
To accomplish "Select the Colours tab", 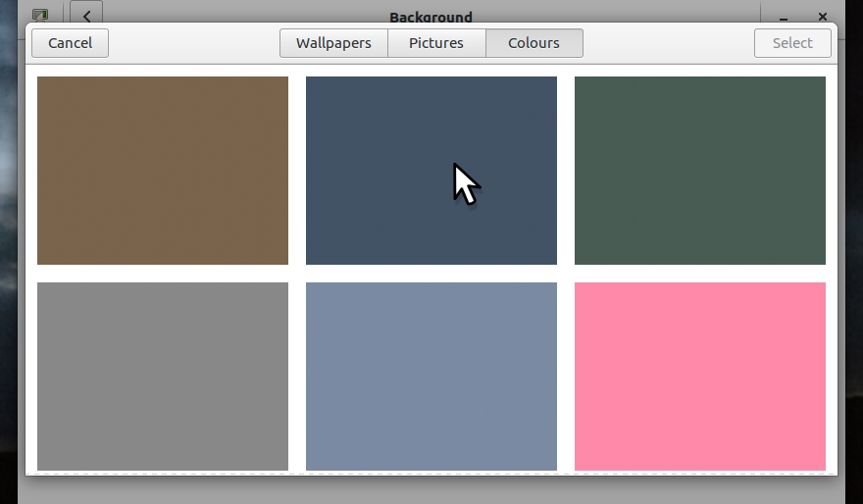I will click(533, 43).
